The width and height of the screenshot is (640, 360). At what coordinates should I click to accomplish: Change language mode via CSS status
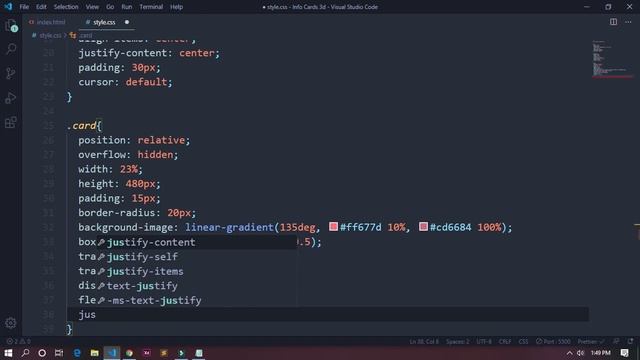(x=523, y=342)
